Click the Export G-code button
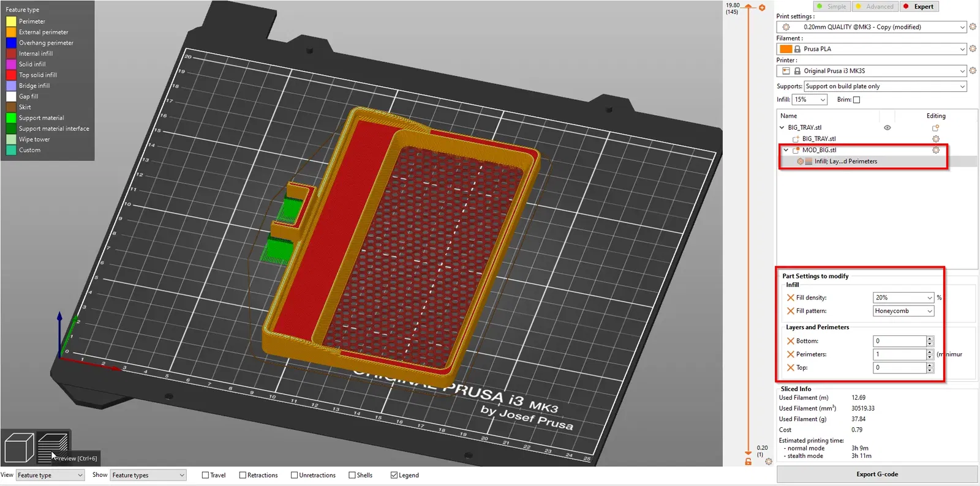 coord(877,474)
